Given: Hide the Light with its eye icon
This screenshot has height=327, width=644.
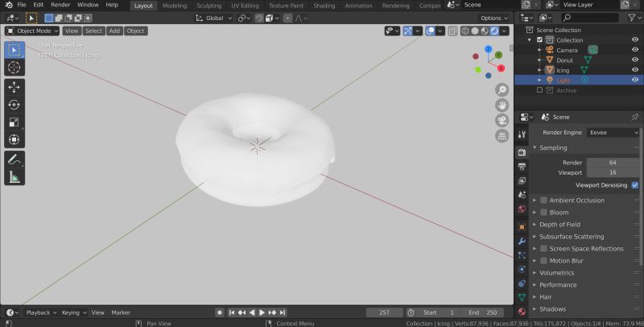Looking at the screenshot, I should 635,80.
